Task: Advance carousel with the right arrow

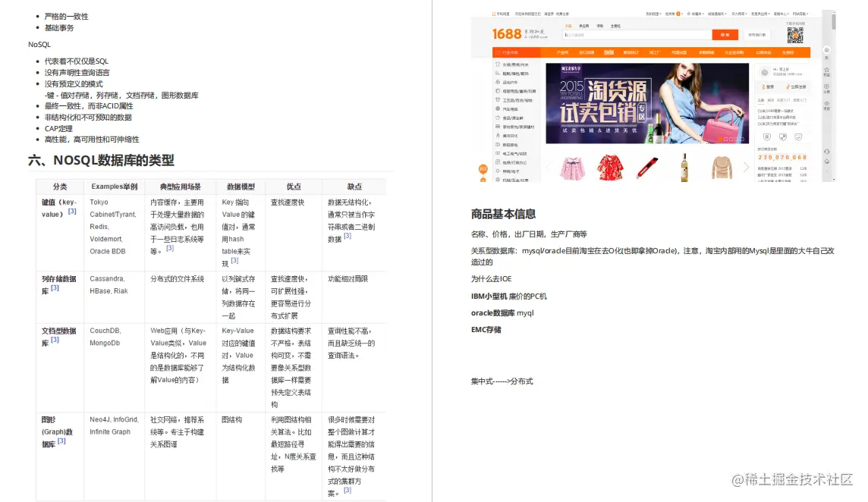Action: point(745,168)
